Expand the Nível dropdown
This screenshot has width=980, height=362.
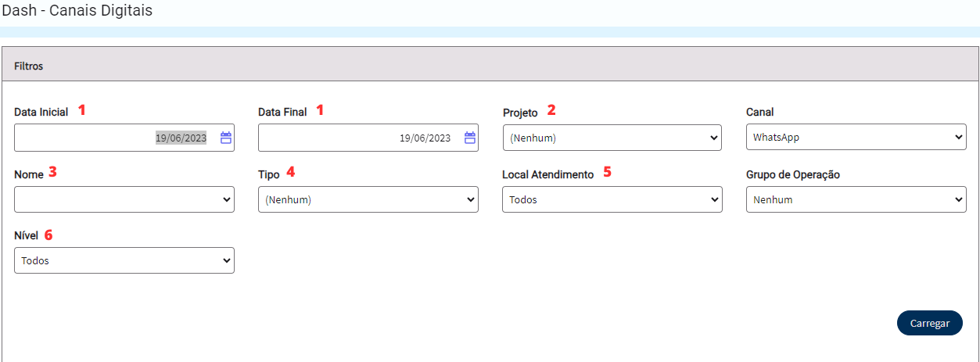point(124,260)
